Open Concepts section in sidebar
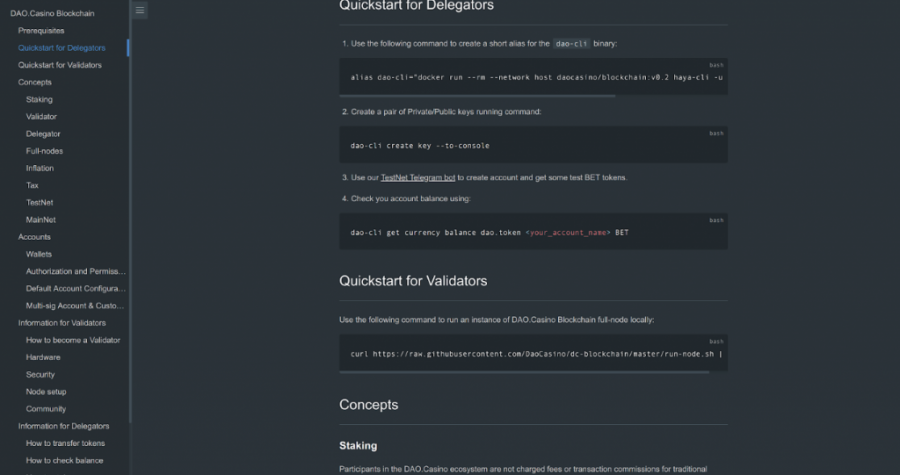This screenshot has height=475, width=900. point(34,82)
